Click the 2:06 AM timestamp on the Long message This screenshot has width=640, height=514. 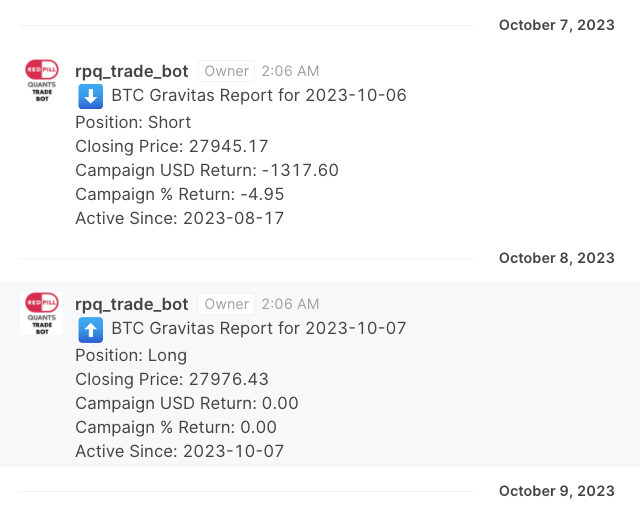click(x=290, y=304)
